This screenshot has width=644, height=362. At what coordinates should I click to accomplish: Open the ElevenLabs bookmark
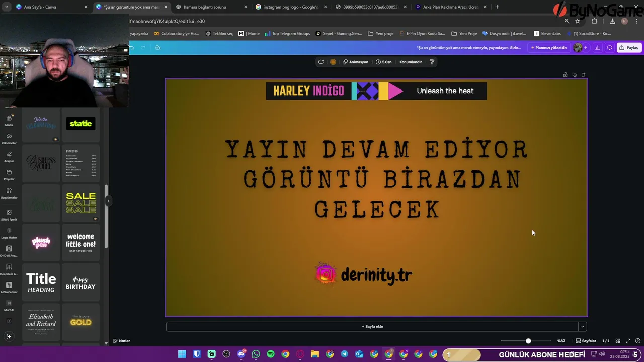tap(547, 33)
